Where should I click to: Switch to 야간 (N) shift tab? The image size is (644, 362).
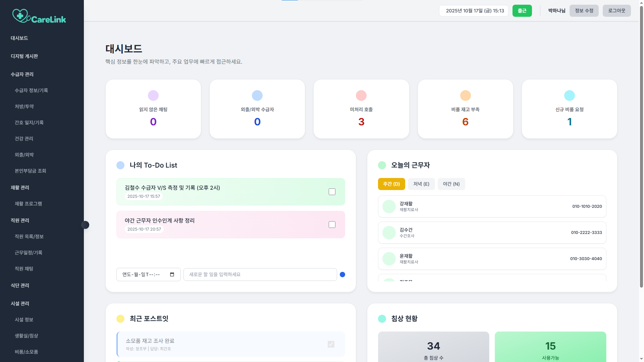451,184
